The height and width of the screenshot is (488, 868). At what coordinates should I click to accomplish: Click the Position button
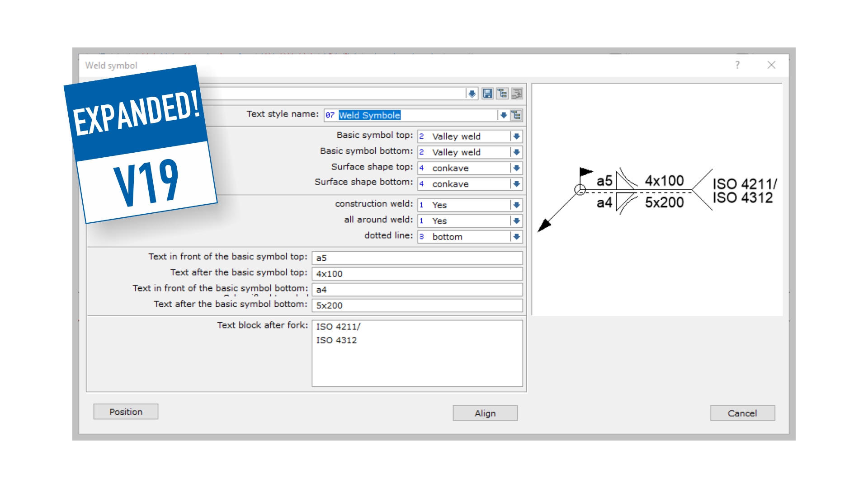click(x=126, y=412)
